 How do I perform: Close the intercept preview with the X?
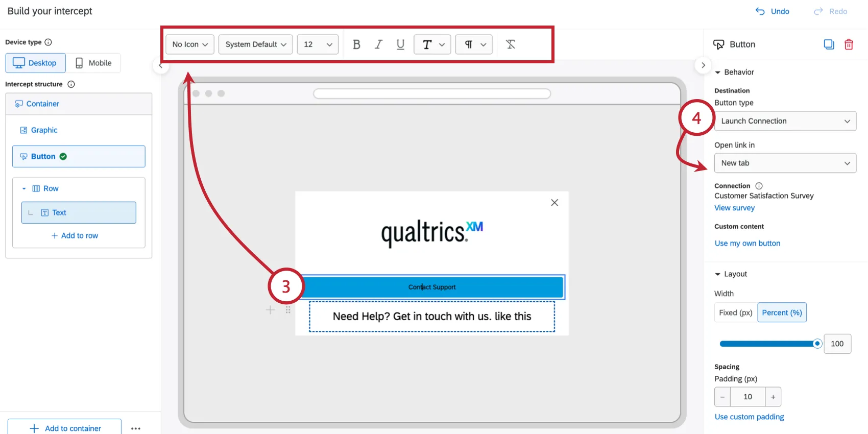554,203
